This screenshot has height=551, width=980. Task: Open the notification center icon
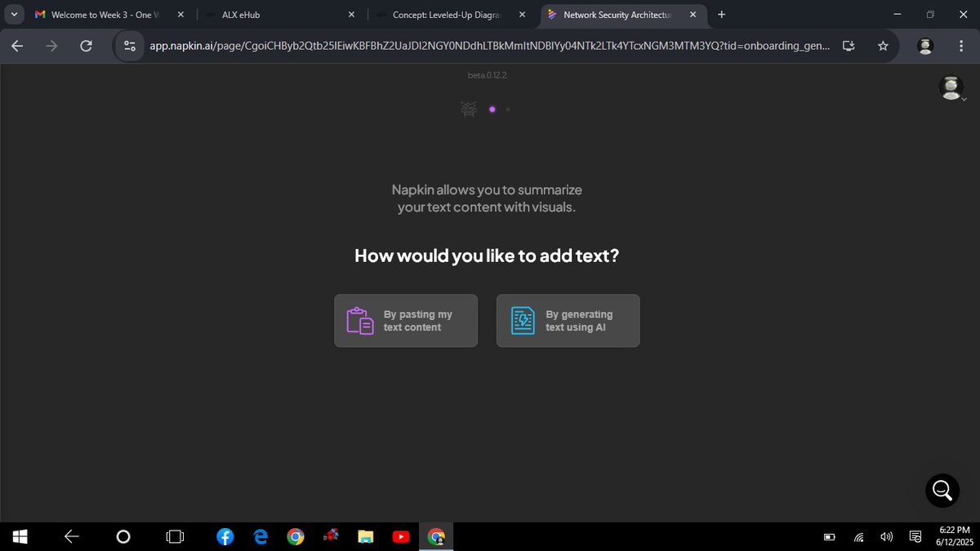[915, 537]
